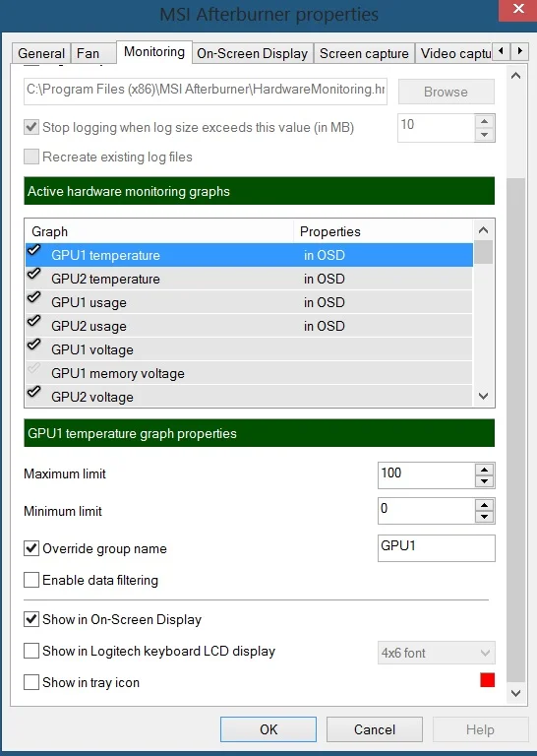Select the Monitoring tab
The image size is (537, 756).
[x=154, y=51]
